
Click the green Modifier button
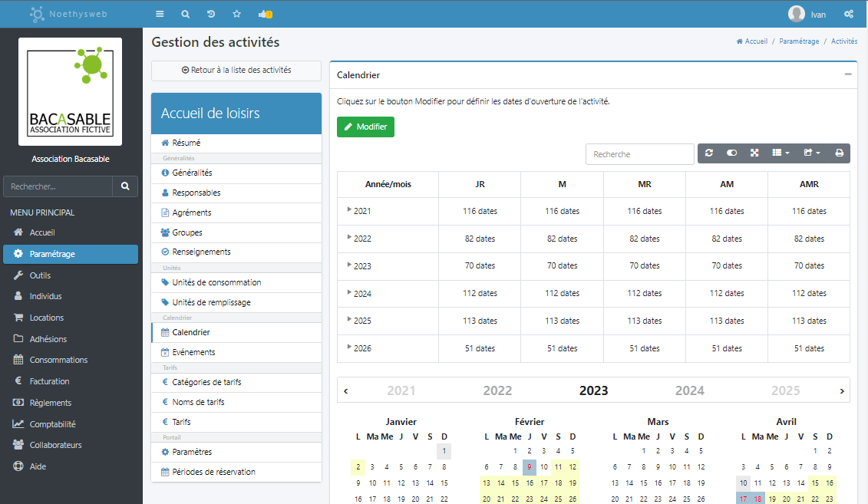[x=365, y=127]
